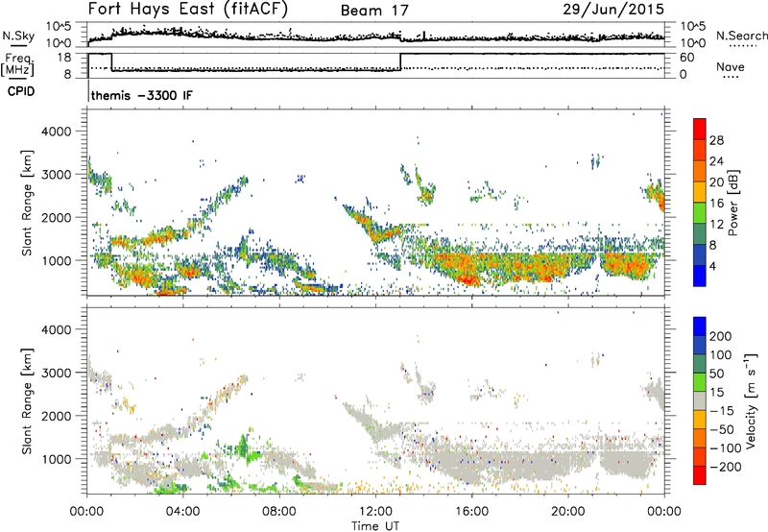This screenshot has height=532, width=768.
Task: Click the red top of power colorbar
Action: (x=700, y=129)
